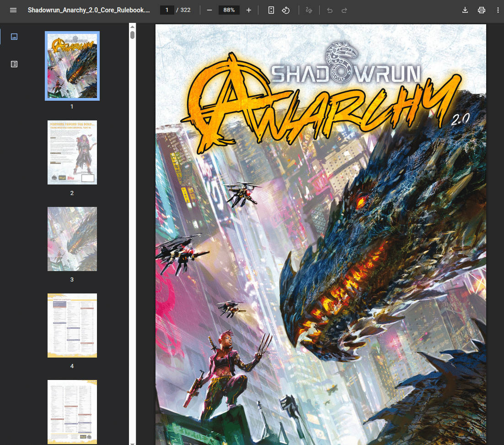Image resolution: width=504 pixels, height=445 pixels.
Task: Download the PDF file
Action: tap(465, 10)
